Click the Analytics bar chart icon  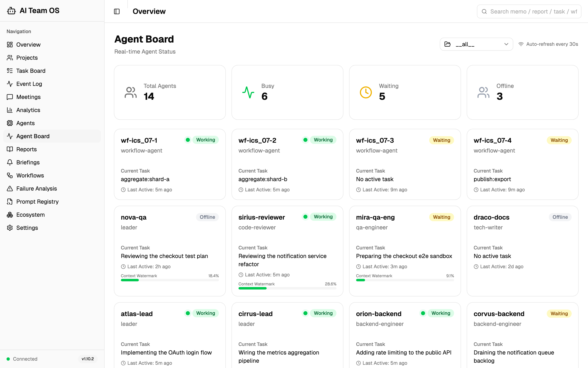click(x=10, y=110)
